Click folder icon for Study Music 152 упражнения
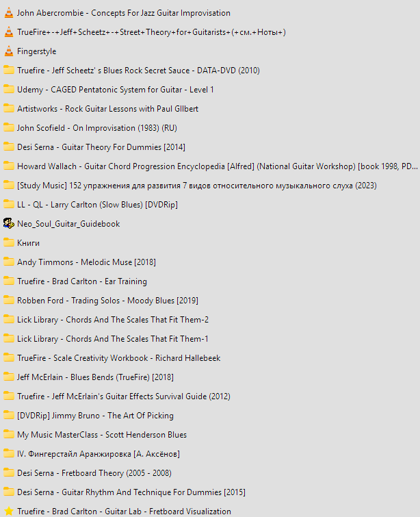420x517 pixels. click(9, 186)
